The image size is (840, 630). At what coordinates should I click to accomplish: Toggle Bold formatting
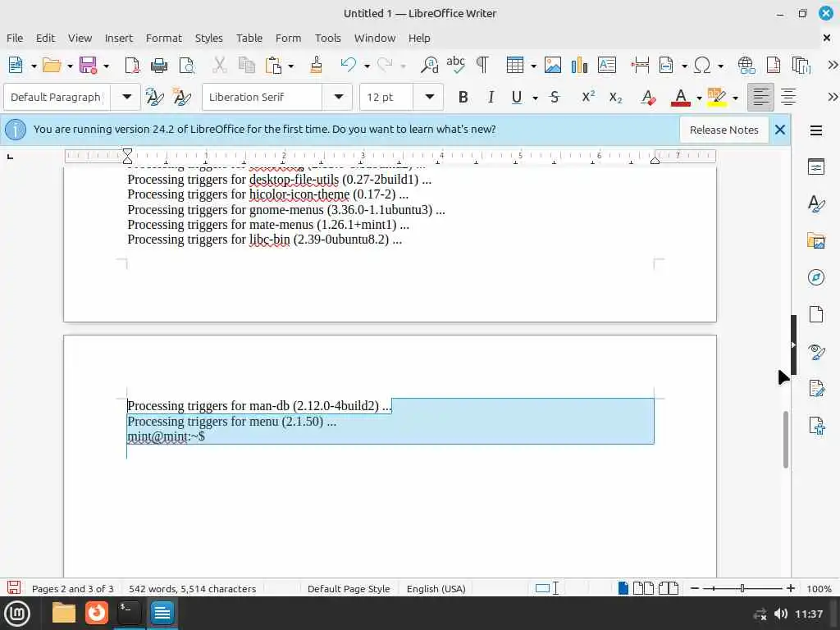click(x=463, y=97)
